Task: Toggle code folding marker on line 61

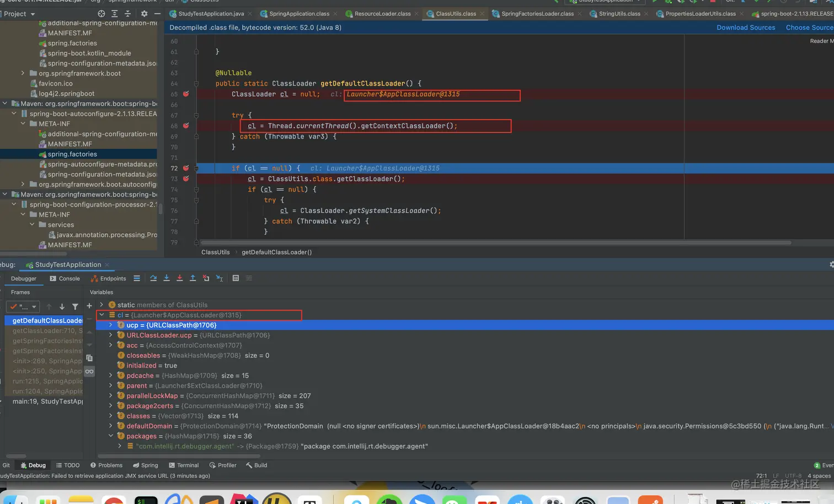Action: tap(196, 51)
